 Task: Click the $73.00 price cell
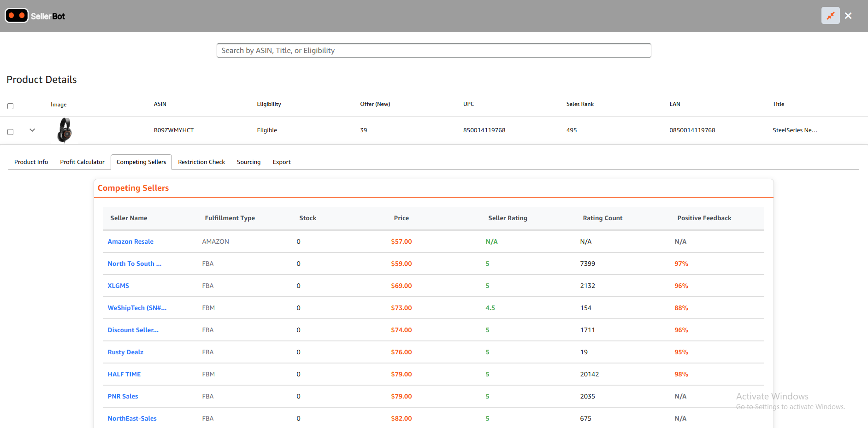click(x=401, y=308)
